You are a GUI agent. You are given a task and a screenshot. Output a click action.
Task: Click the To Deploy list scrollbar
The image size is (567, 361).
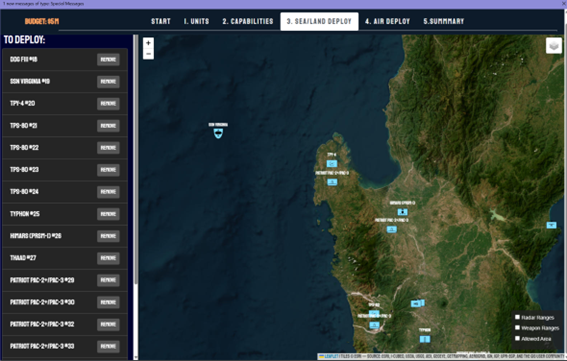(x=136, y=159)
